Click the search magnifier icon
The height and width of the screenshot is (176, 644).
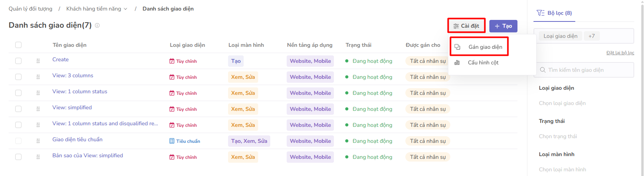tap(543, 70)
